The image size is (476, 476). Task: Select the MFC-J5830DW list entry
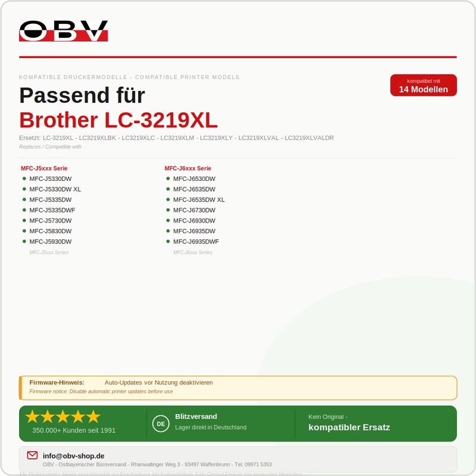pos(51,231)
